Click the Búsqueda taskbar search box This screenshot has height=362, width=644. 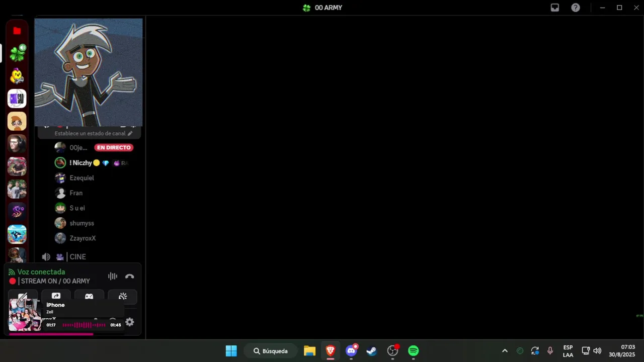(x=271, y=351)
